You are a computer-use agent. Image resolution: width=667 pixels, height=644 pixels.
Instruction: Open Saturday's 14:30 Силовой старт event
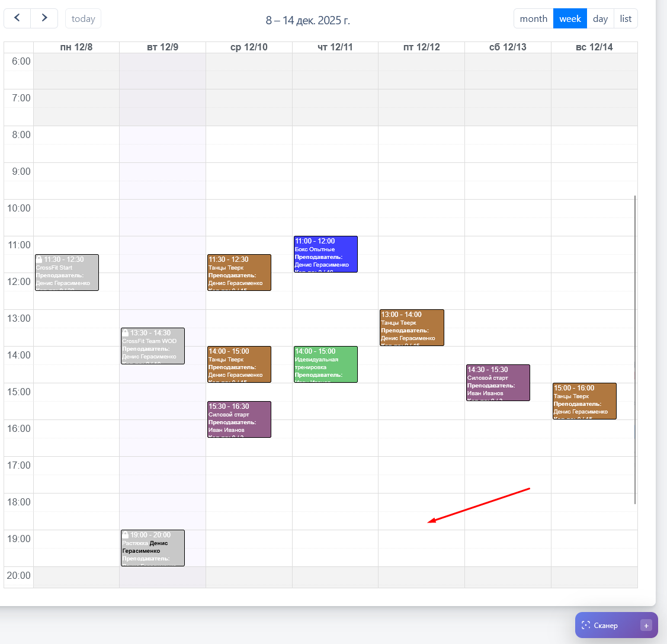498,382
